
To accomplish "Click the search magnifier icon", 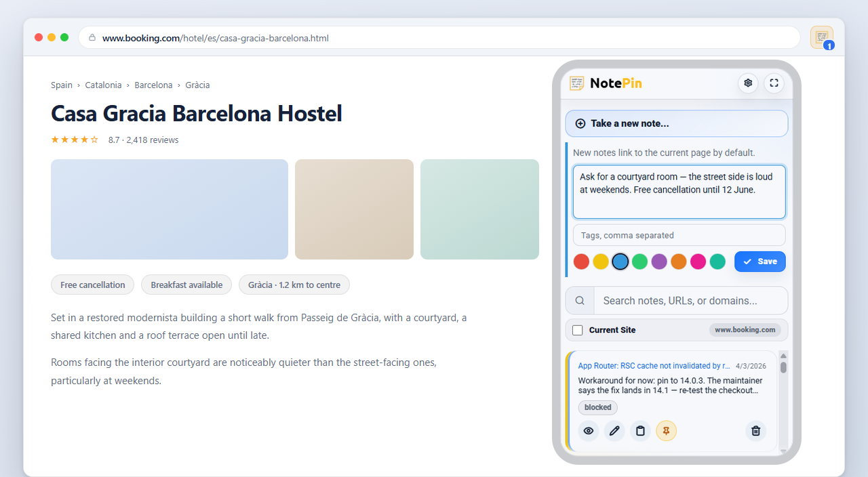I will pos(580,300).
